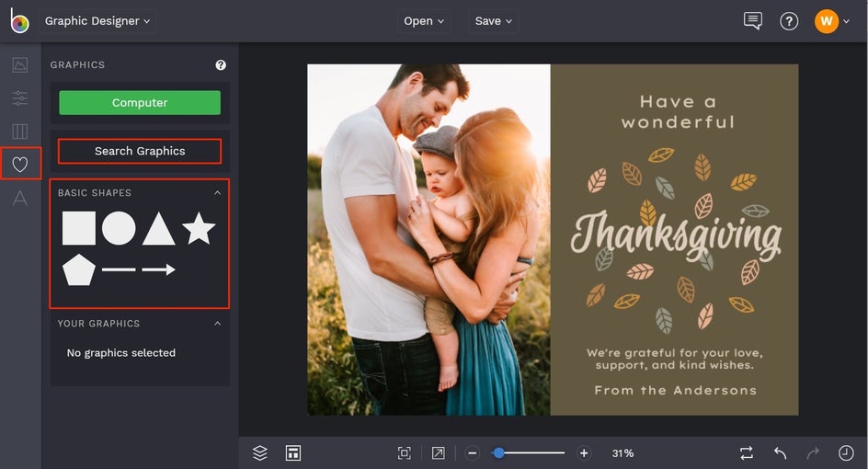Click the zoom slider handle

point(498,452)
